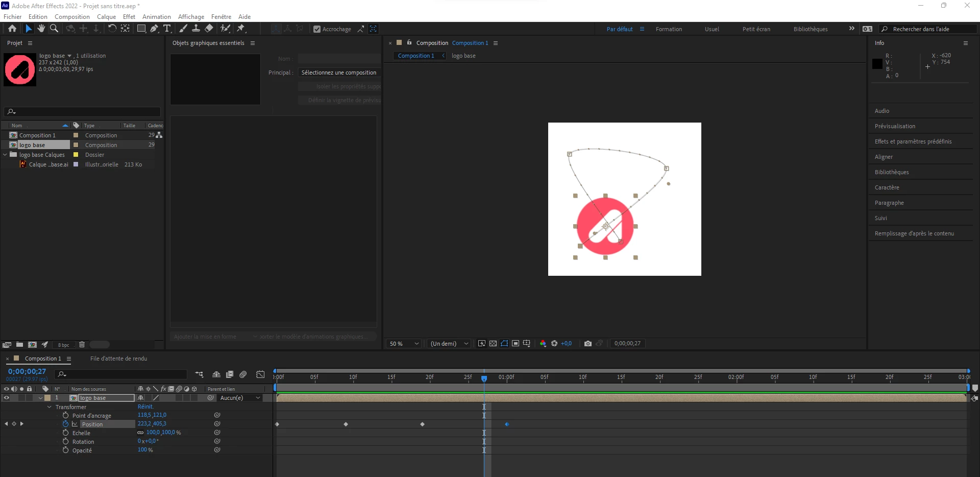The height and width of the screenshot is (477, 980).
Task: Open Effets et paramètres prédéfinis panel
Action: 913,141
